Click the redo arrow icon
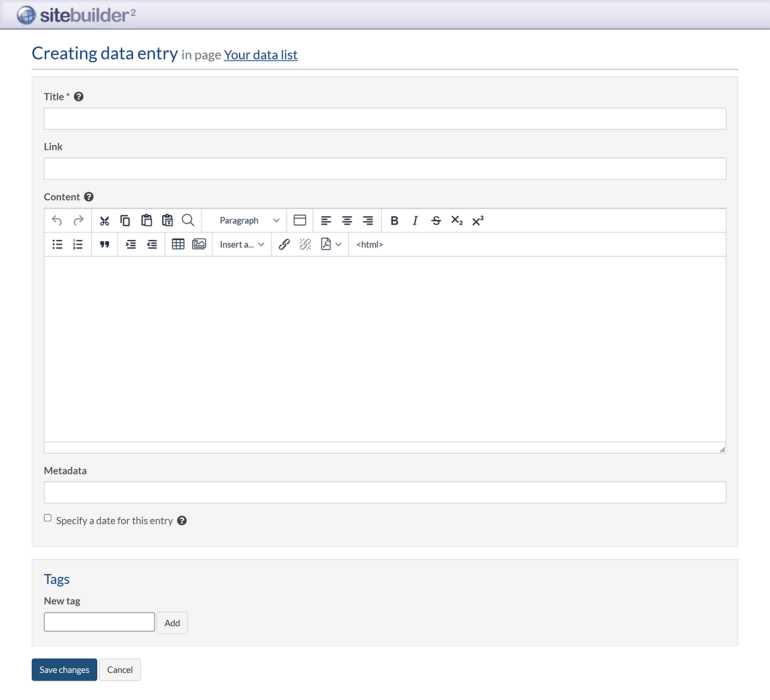770x700 pixels. click(79, 221)
